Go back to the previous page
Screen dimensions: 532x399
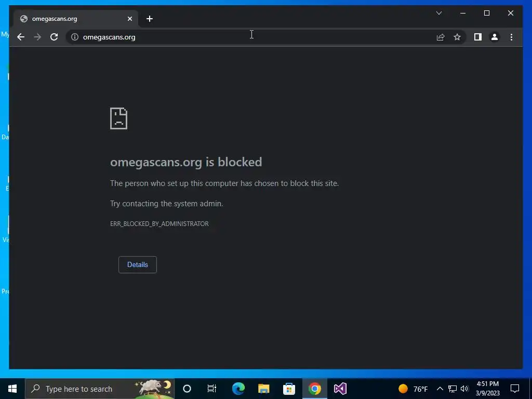(21, 37)
